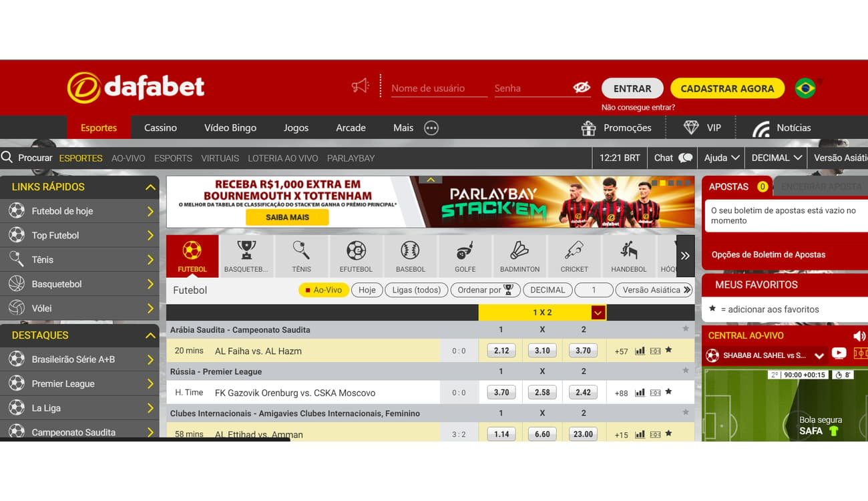Toggle the Ao-Vivo filter
Screen dimensions: 868x501
pos(324,290)
